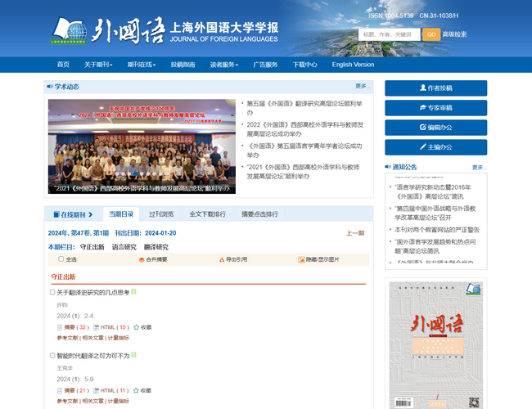Click the green open-access icon beside 智能时代翻译之可为可不为
Image resolution: width=532 pixels, height=409 pixels.
pos(134,356)
